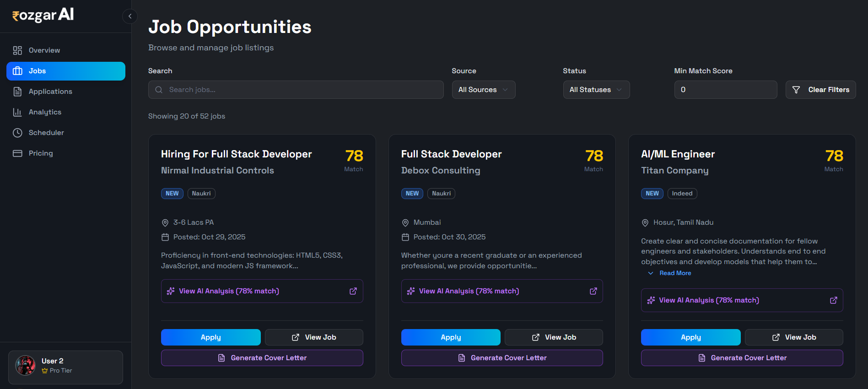Open external link icon on Titan AI Analysis
Image resolution: width=868 pixels, height=389 pixels.
(833, 300)
